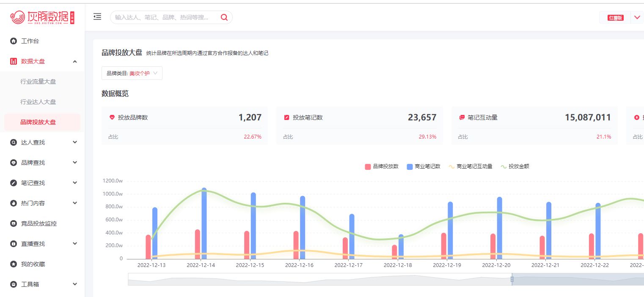Click the red search magnifier icon
Image resolution: width=644 pixels, height=297 pixels.
pyautogui.click(x=224, y=17)
